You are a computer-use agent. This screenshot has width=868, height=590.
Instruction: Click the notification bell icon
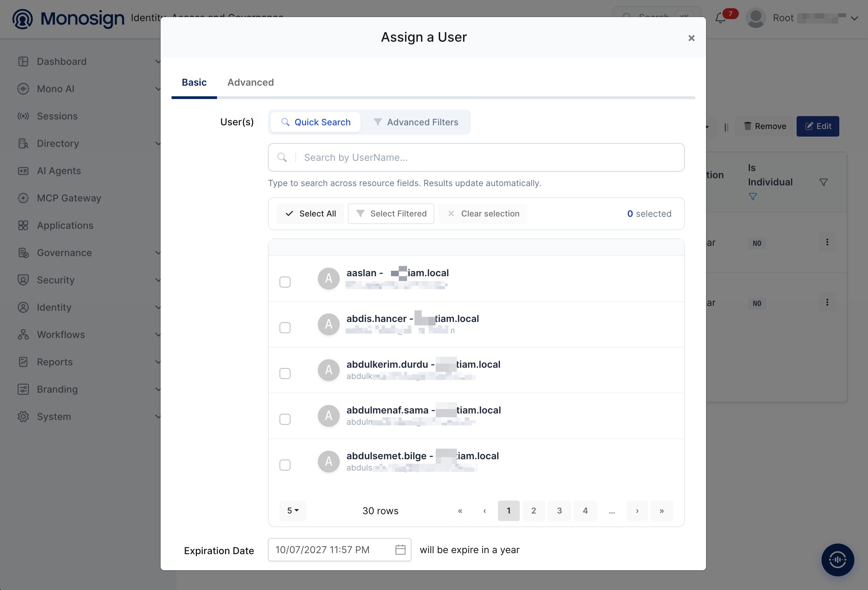click(720, 18)
